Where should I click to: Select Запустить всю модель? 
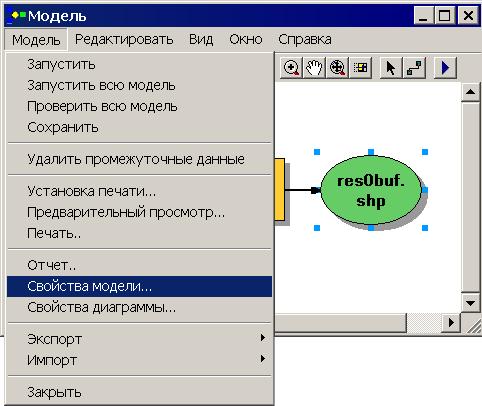click(139, 85)
